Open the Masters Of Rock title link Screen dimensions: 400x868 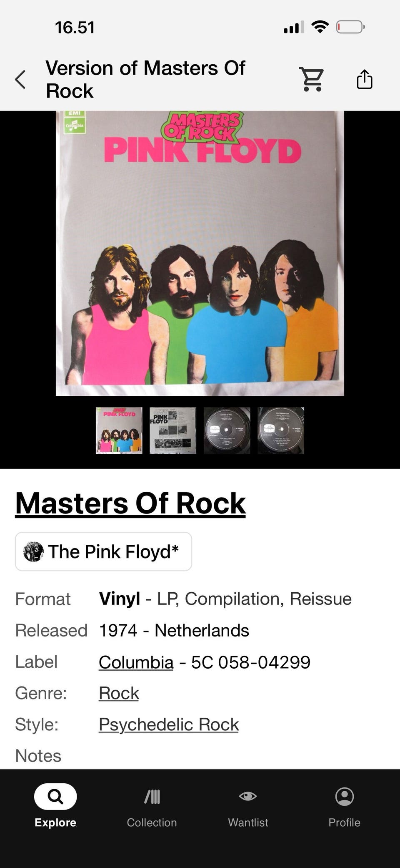130,503
